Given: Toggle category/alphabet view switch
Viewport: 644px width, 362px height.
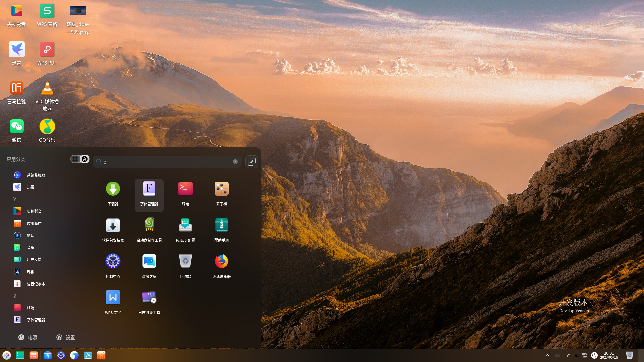Looking at the screenshot, I should (x=80, y=159).
